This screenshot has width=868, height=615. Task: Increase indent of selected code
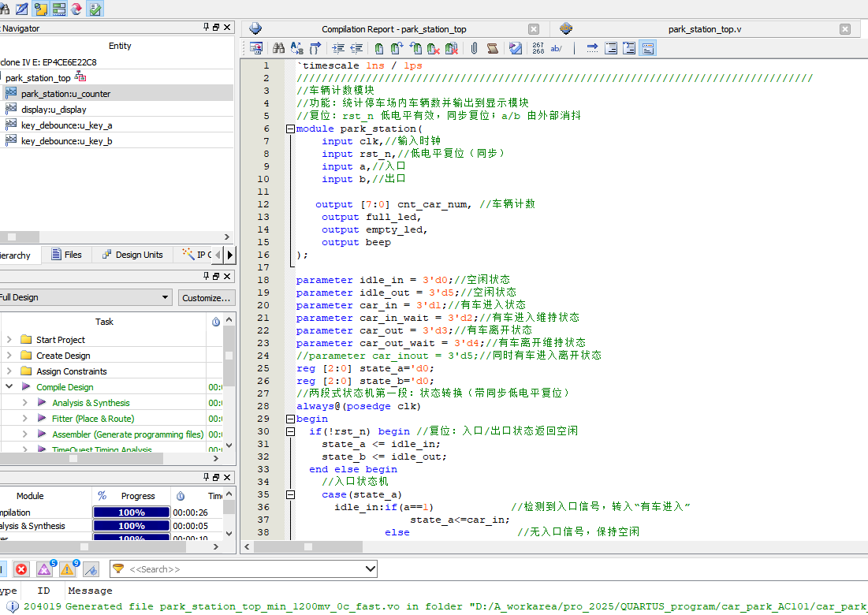click(338, 48)
